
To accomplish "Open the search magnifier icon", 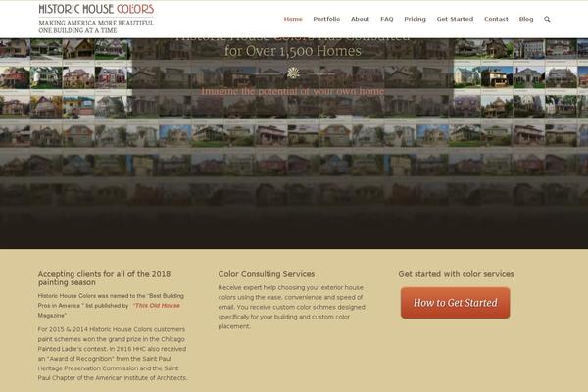I will [x=547, y=19].
